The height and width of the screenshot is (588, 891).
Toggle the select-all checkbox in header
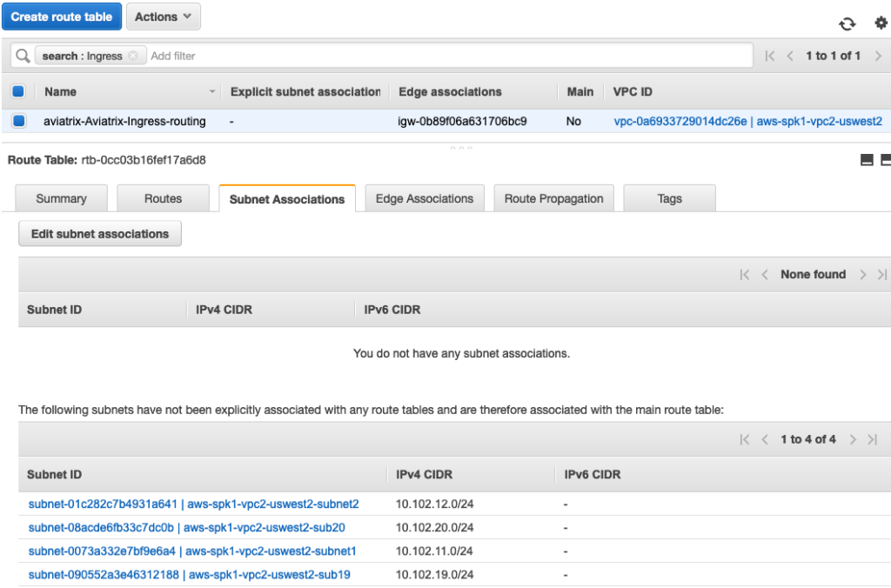coord(18,91)
